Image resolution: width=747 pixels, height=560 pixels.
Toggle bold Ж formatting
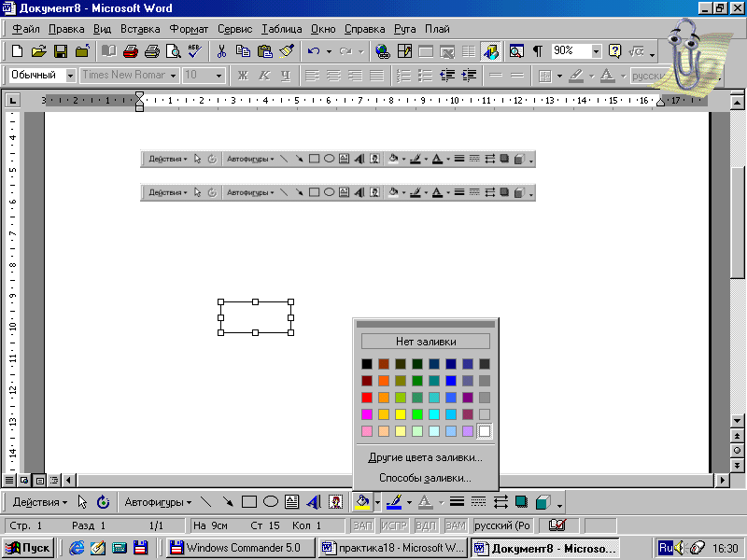coord(243,76)
